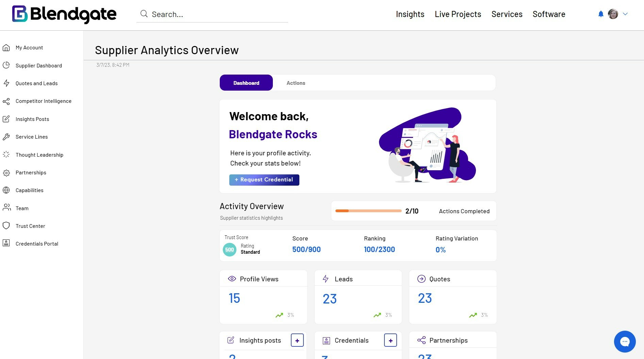Open Competitor Intelligence section
The height and width of the screenshot is (359, 644).
[x=44, y=101]
